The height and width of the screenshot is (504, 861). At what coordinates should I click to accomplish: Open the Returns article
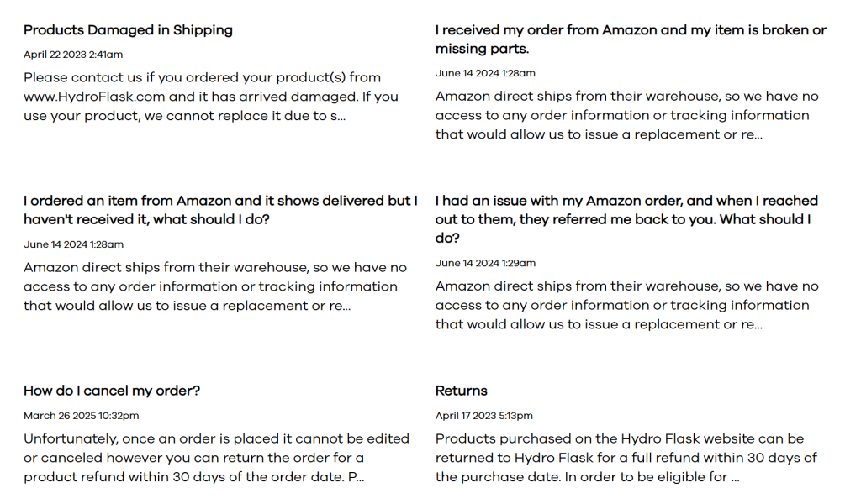(x=462, y=391)
